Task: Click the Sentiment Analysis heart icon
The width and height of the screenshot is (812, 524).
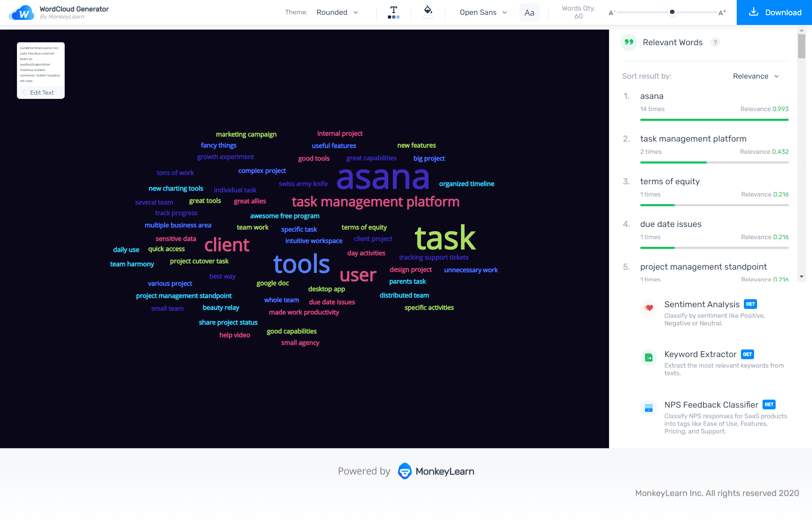Action: coord(649,308)
